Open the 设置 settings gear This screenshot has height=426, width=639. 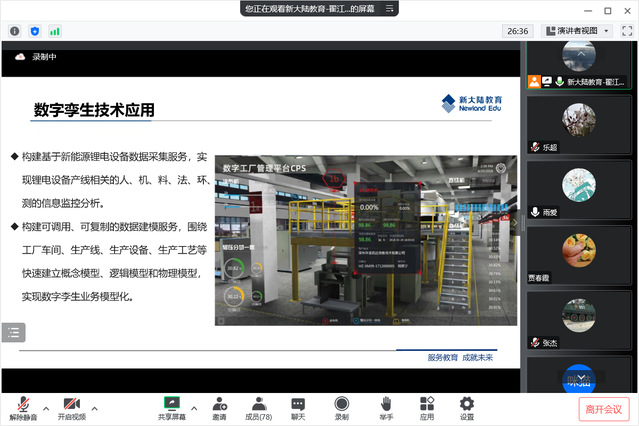click(467, 406)
